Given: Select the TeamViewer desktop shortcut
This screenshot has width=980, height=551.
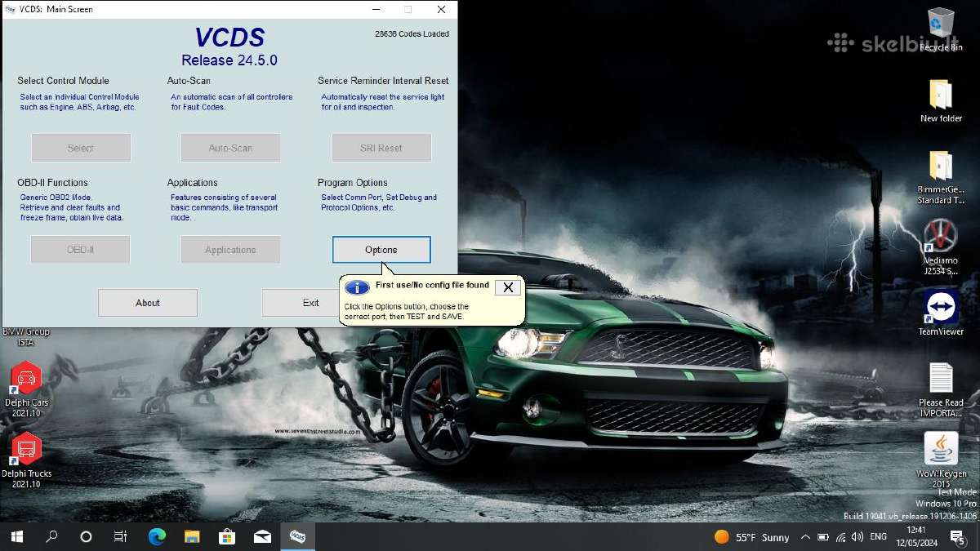Looking at the screenshot, I should (941, 313).
